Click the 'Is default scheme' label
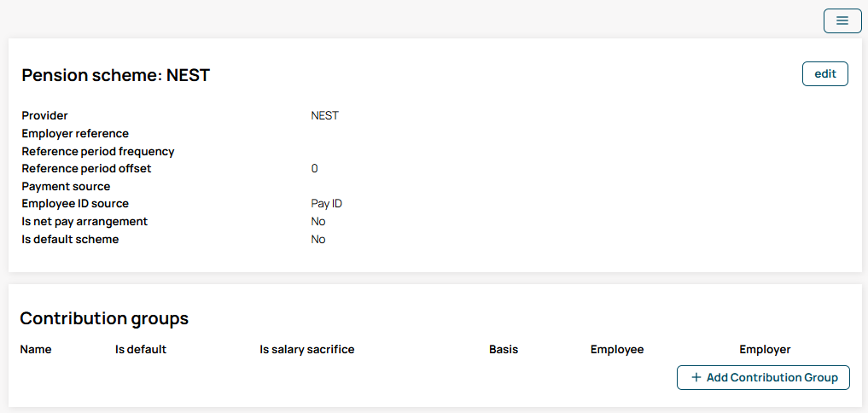 pos(70,239)
